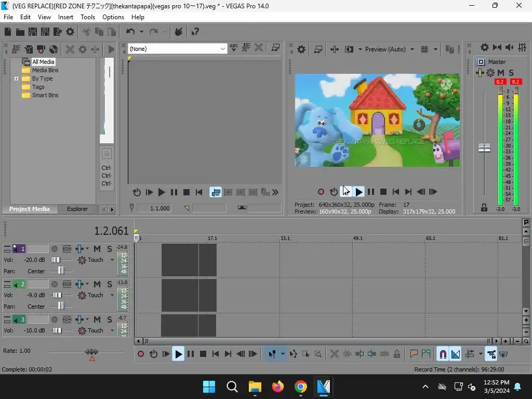The image size is (532, 399).
Task: Click Play on the timeline transport bar
Action: (x=178, y=354)
